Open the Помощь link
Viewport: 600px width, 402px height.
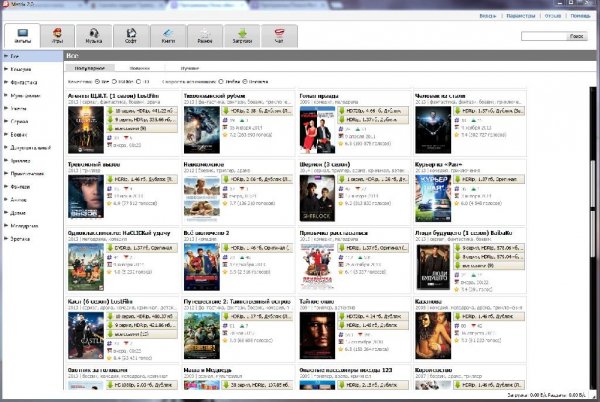point(580,16)
